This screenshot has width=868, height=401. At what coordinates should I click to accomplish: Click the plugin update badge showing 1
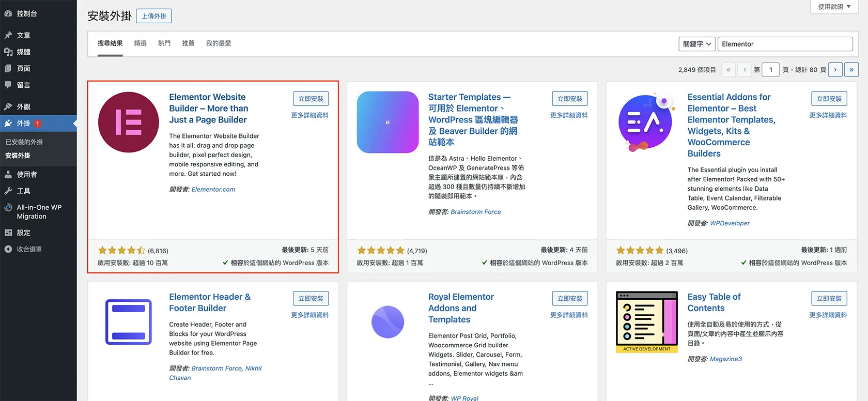(x=38, y=124)
